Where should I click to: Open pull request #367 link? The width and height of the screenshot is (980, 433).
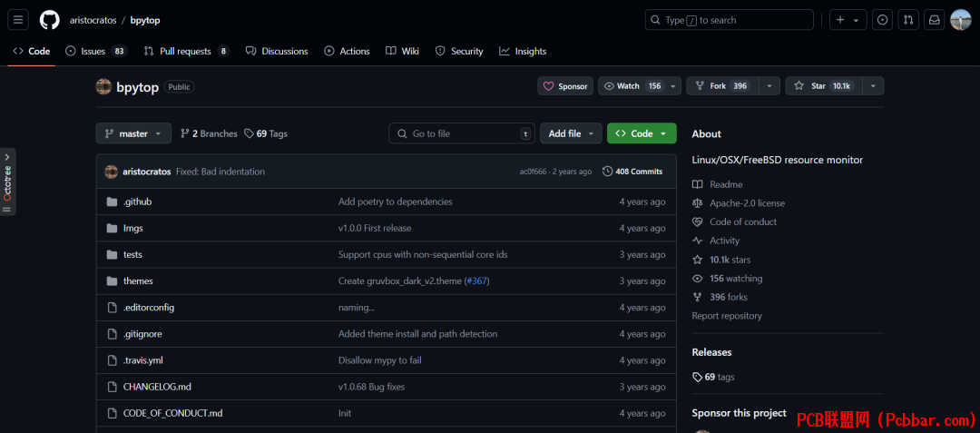[x=477, y=281]
